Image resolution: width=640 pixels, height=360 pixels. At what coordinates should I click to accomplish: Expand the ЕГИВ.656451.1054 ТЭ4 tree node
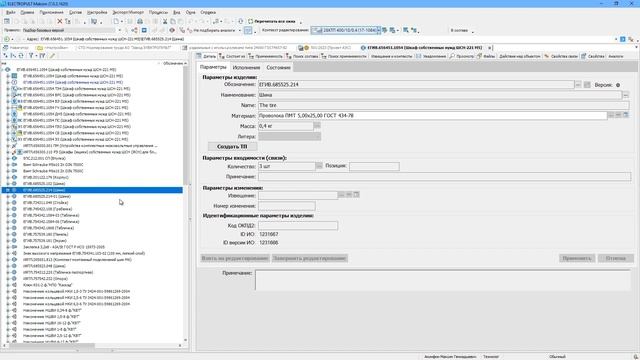tap(8, 89)
